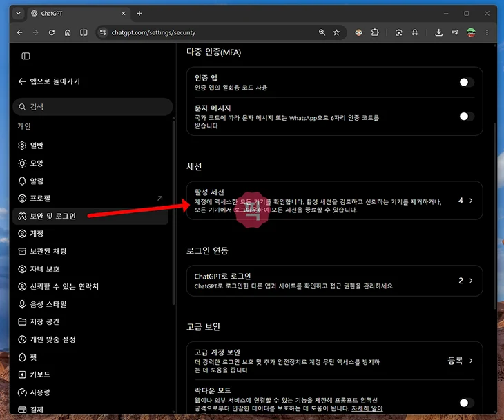Open 일반 settings section
This screenshot has height=420, width=504.
90,146
